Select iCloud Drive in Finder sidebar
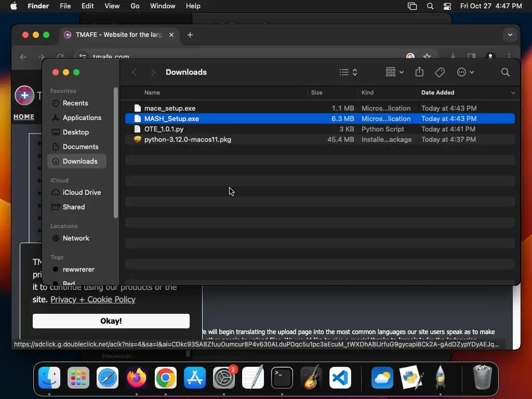Screen dimensions: 532x399 pos(77,192)
